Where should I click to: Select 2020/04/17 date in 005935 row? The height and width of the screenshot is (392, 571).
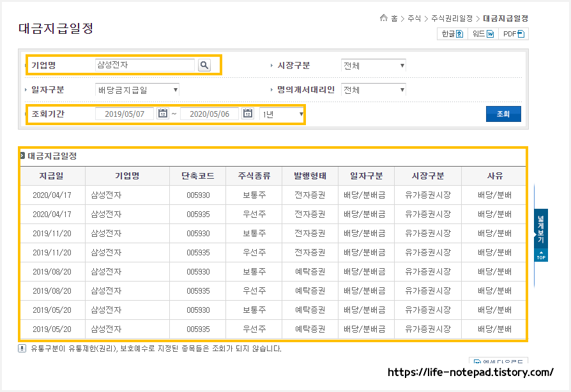52,215
